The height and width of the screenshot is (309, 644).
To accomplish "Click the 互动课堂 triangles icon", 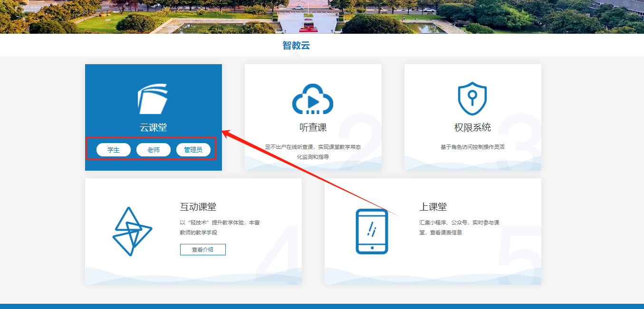I will point(132,232).
